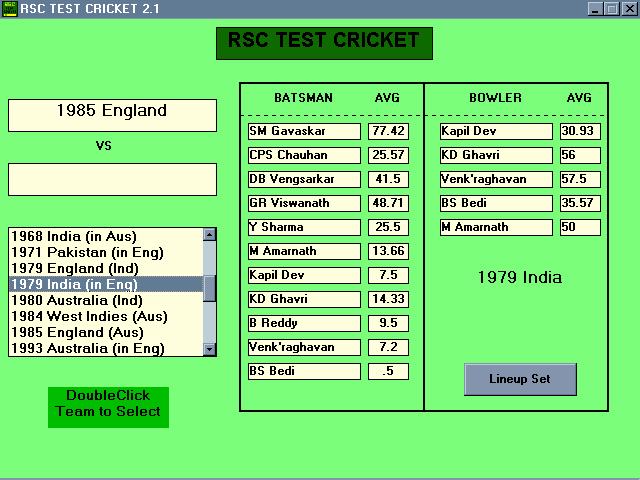Screen dimensions: 640x480
Task: Edit Gavaskar's 77.42 batting average
Action: click(388, 131)
